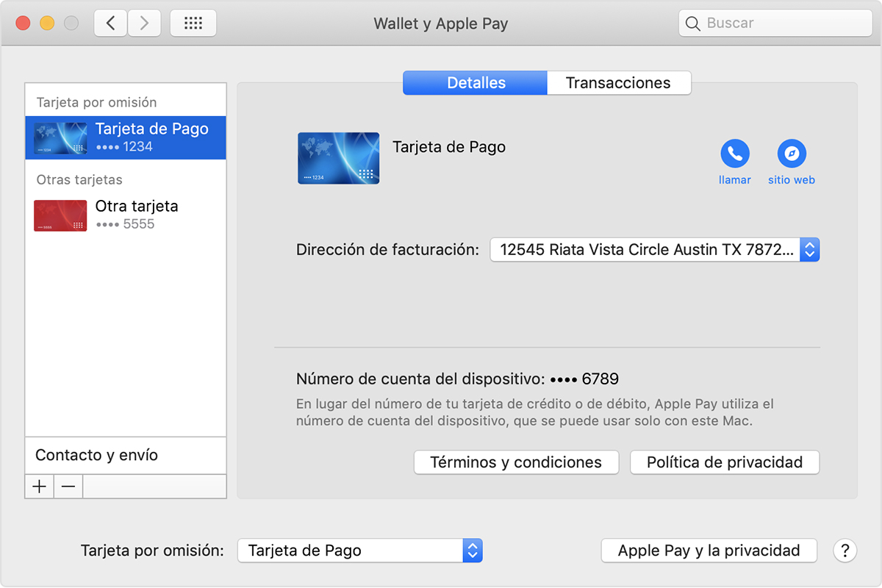
Task: Add a card with the plus button
Action: (39, 487)
